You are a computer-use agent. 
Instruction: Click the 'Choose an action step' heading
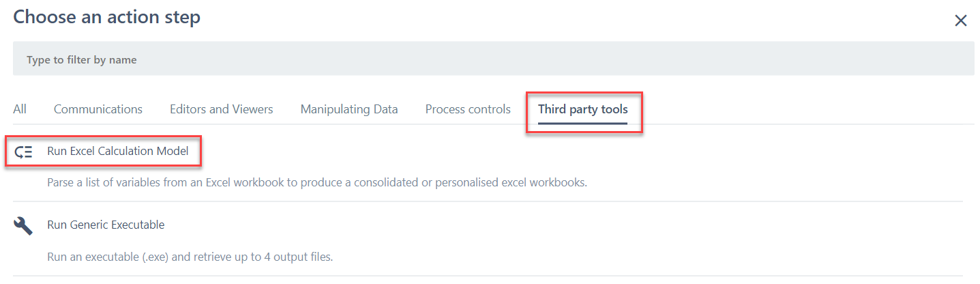[x=106, y=17]
